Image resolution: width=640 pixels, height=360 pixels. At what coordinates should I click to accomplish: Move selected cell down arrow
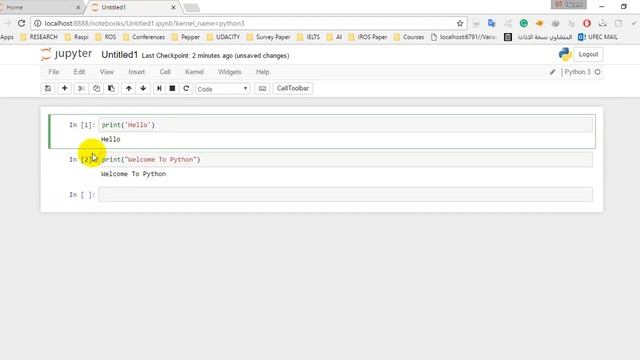click(x=143, y=89)
